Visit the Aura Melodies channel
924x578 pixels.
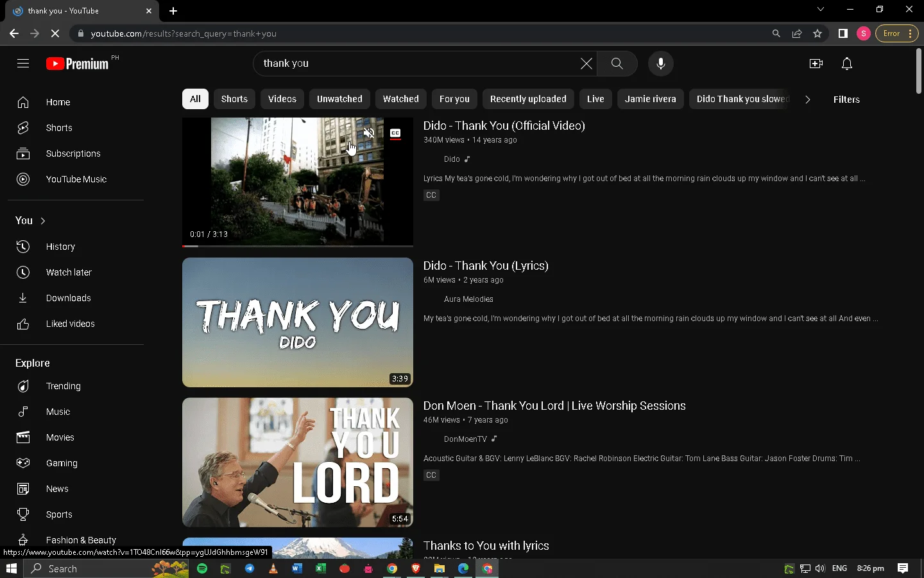[468, 299]
